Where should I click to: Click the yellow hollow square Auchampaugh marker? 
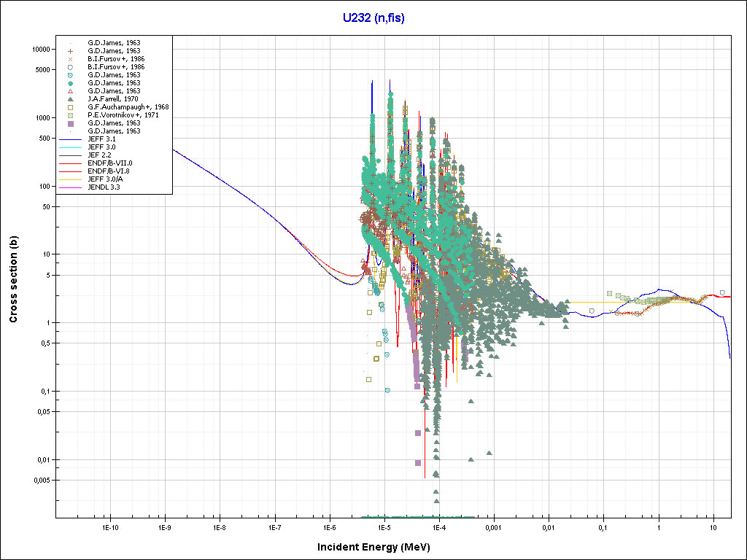pos(71,107)
